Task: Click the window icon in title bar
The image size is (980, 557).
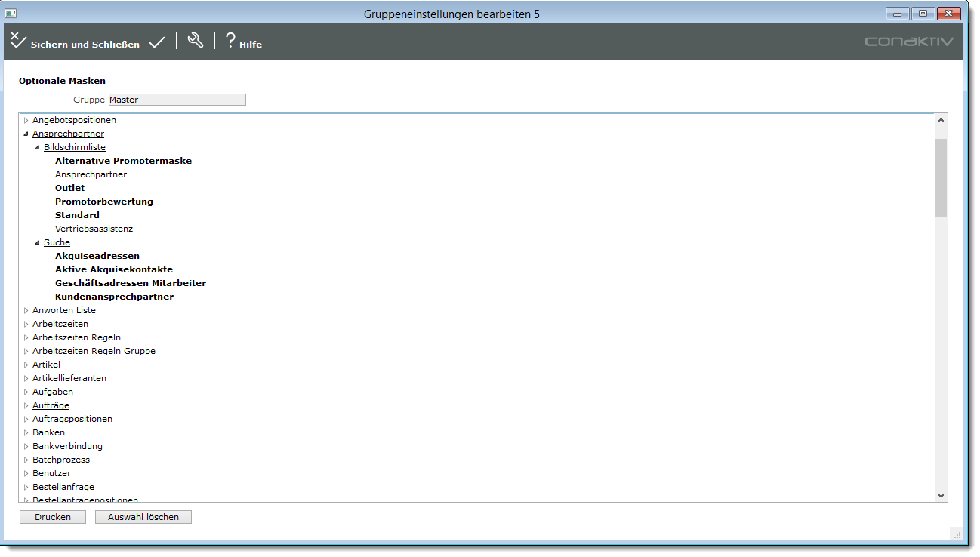Action: click(x=11, y=14)
